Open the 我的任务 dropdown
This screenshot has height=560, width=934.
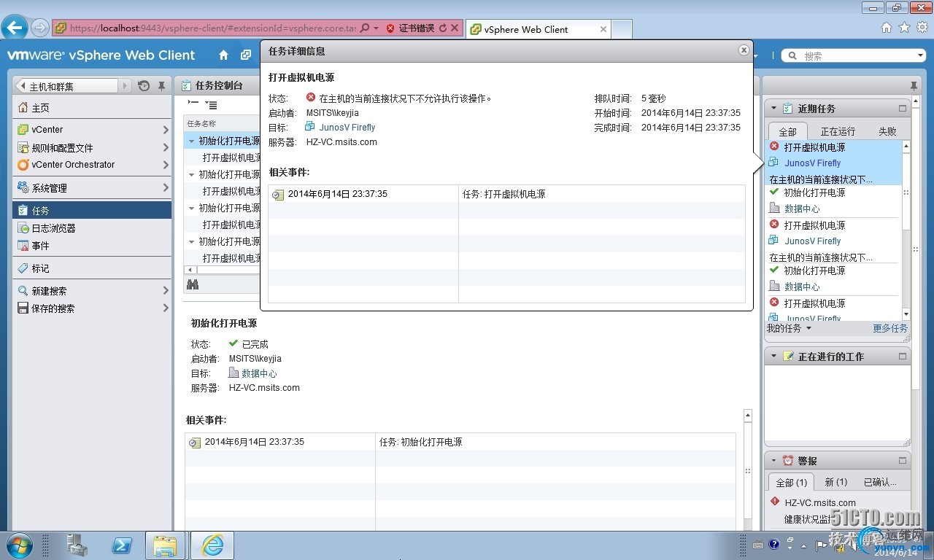pyautogui.click(x=789, y=328)
